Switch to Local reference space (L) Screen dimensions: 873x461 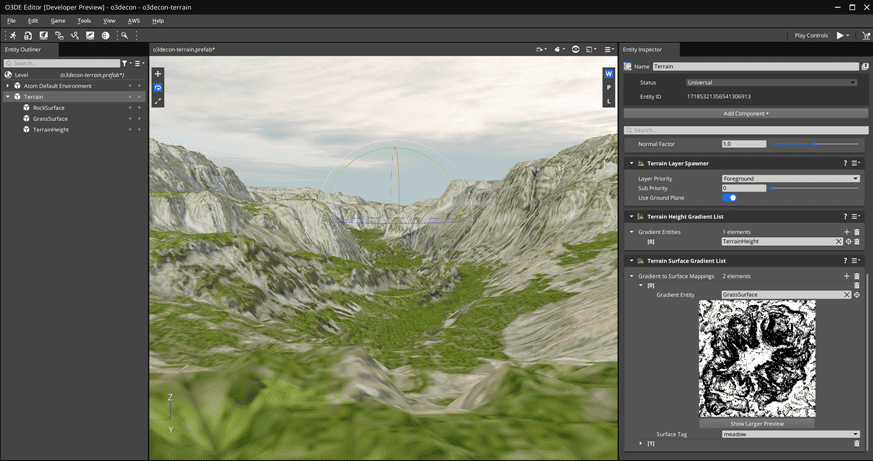pos(608,101)
